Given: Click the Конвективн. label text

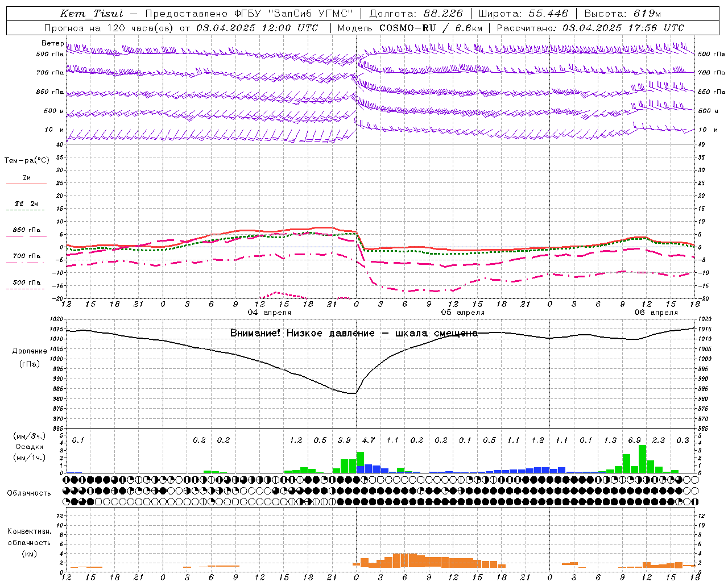Looking at the screenshot, I should tap(29, 531).
